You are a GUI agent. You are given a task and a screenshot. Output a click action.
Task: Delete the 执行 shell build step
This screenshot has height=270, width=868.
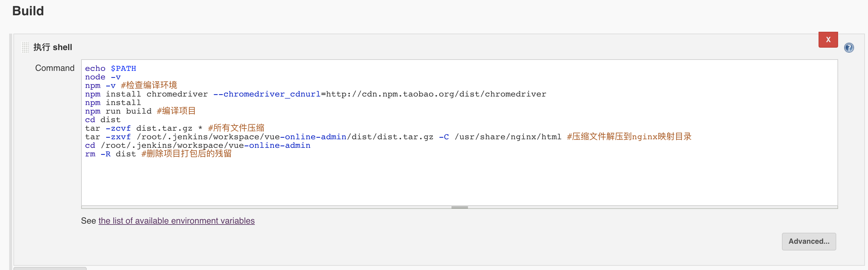tap(828, 40)
